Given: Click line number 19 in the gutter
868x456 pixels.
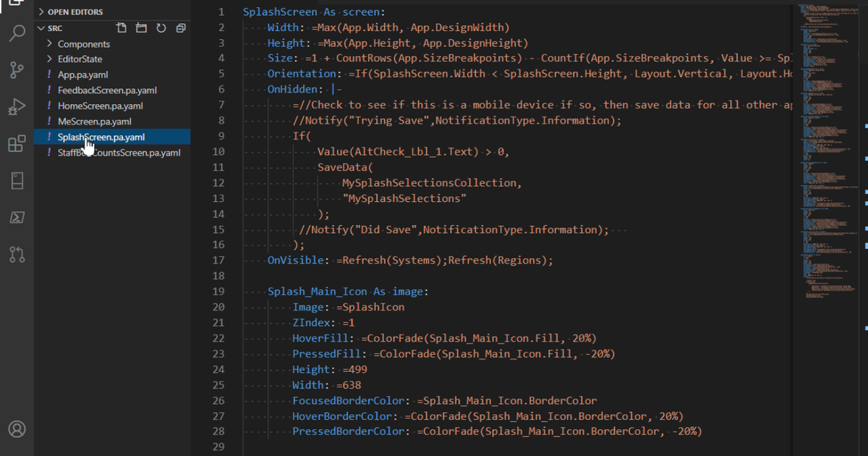Looking at the screenshot, I should click(219, 292).
